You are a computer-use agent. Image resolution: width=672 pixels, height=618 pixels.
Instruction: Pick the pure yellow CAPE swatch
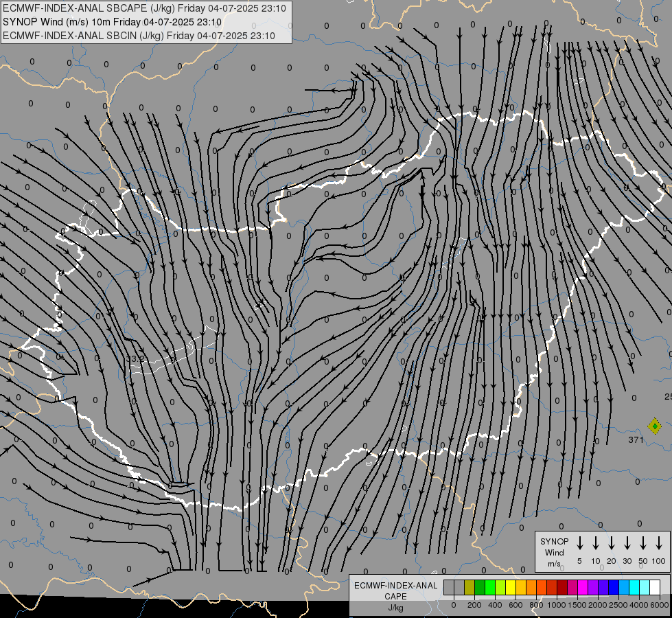click(x=511, y=587)
